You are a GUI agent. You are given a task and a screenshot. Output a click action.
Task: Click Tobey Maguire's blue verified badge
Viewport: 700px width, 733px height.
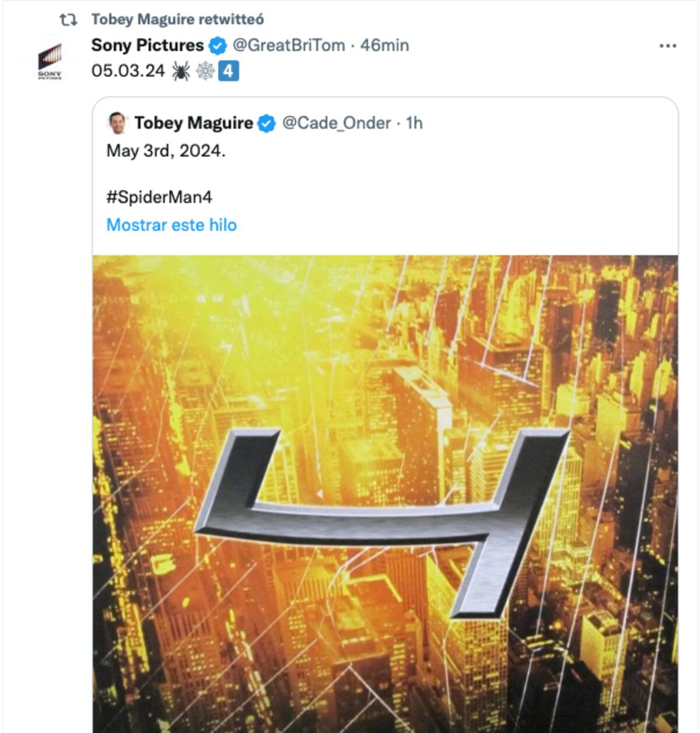tap(267, 123)
